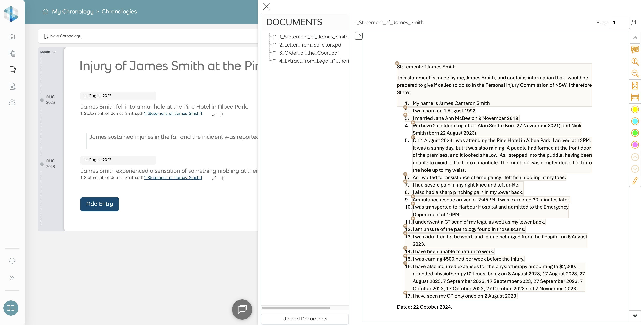Screen dimensions: 644x325
Task: Select the yellow highlight color
Action: click(x=635, y=109)
